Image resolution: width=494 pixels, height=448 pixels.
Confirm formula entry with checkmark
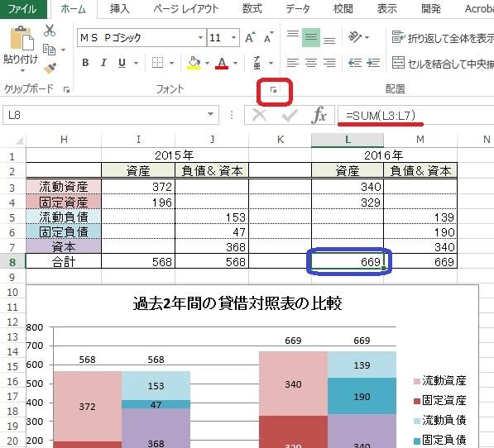(x=290, y=116)
